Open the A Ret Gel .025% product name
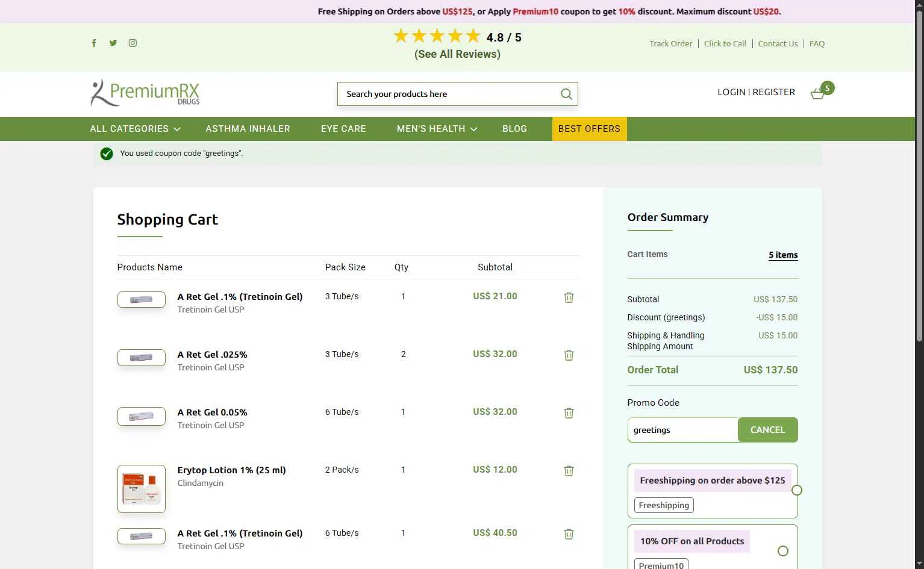924x569 pixels. coord(212,355)
